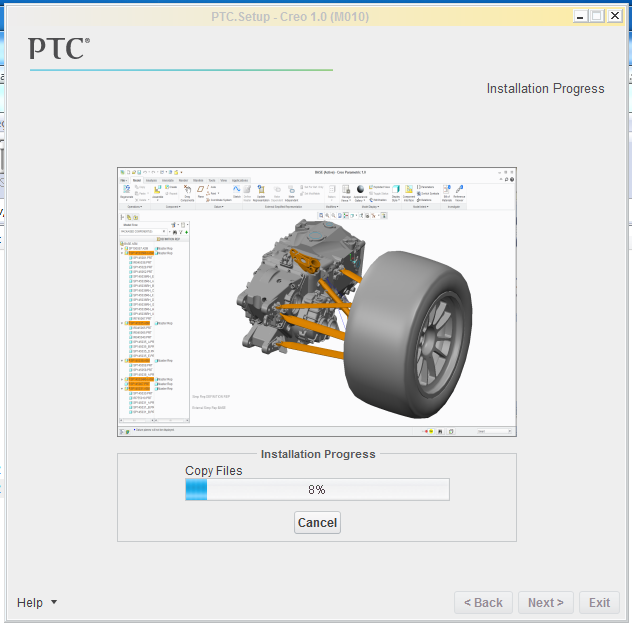632x626 pixels.
Task: Click the top-right "Installation Progress" heading
Action: click(x=545, y=88)
